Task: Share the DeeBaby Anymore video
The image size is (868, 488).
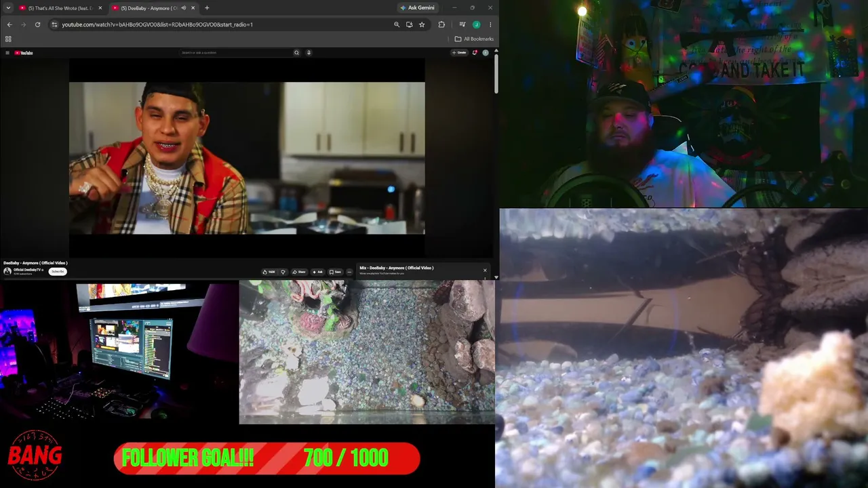Action: [x=299, y=272]
